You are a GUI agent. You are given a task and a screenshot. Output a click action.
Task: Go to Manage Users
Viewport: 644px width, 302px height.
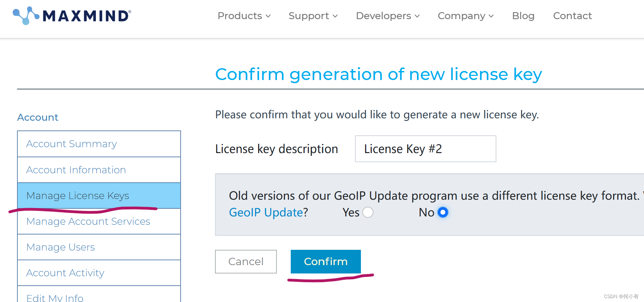tap(99, 247)
